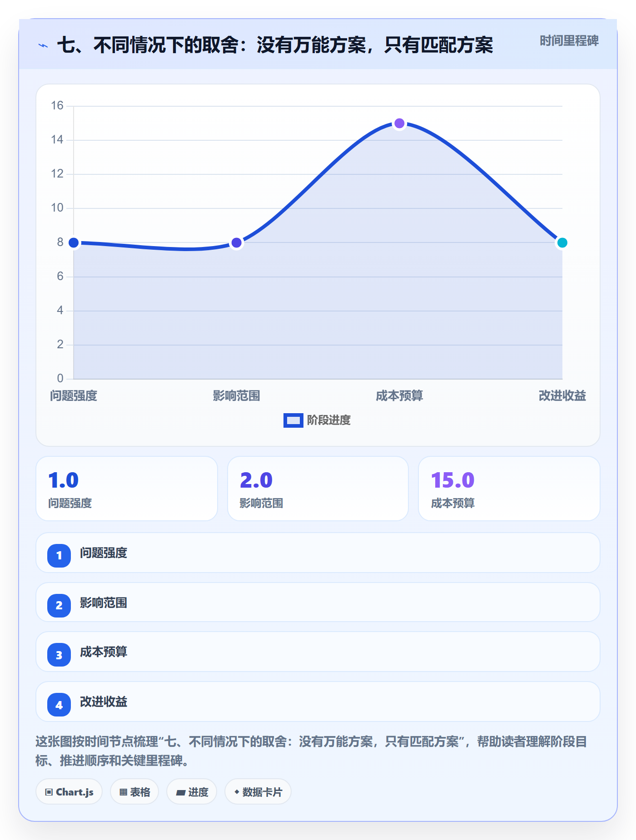Click the card title 七、不同情况下的取舍

(x=275, y=45)
